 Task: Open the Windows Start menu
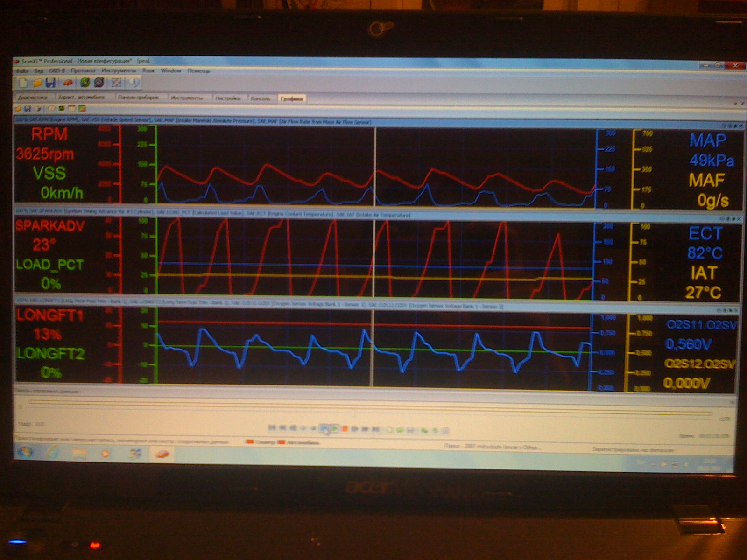pos(24,452)
